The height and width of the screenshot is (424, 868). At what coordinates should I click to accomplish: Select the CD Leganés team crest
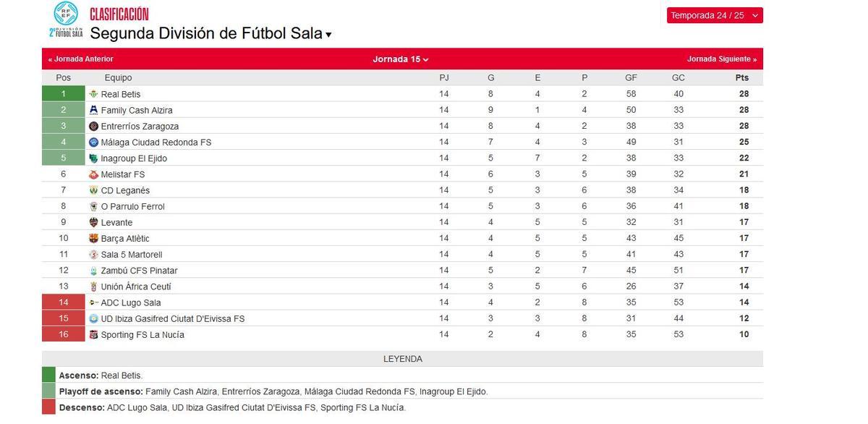[x=93, y=190]
